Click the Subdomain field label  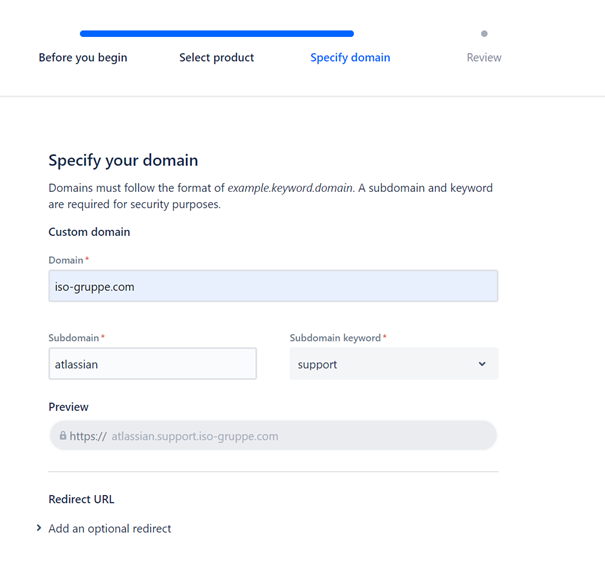coord(74,338)
